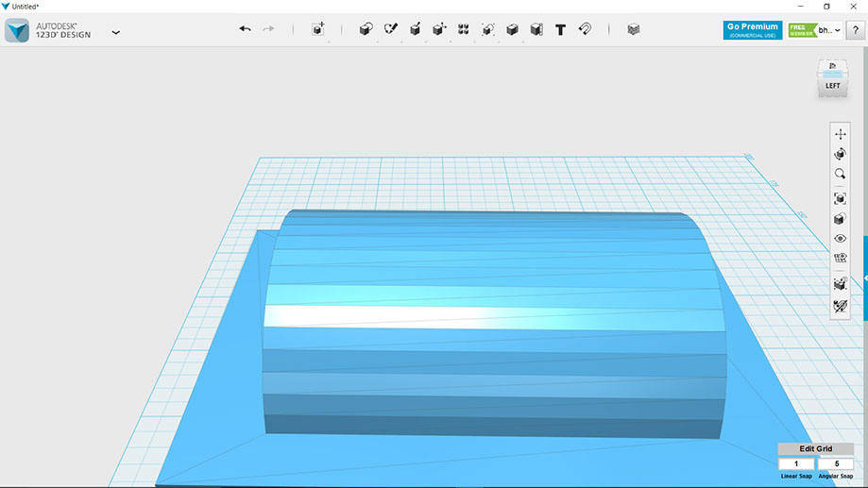Open the Modify tools menu
The image size is (868, 488).
439,29
